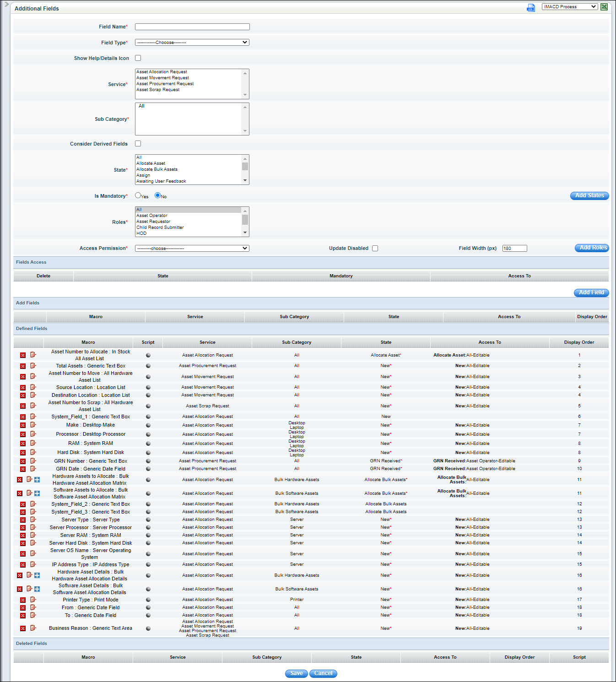Edit the Business Reason field entry
This screenshot has height=682, width=616.
click(x=33, y=628)
